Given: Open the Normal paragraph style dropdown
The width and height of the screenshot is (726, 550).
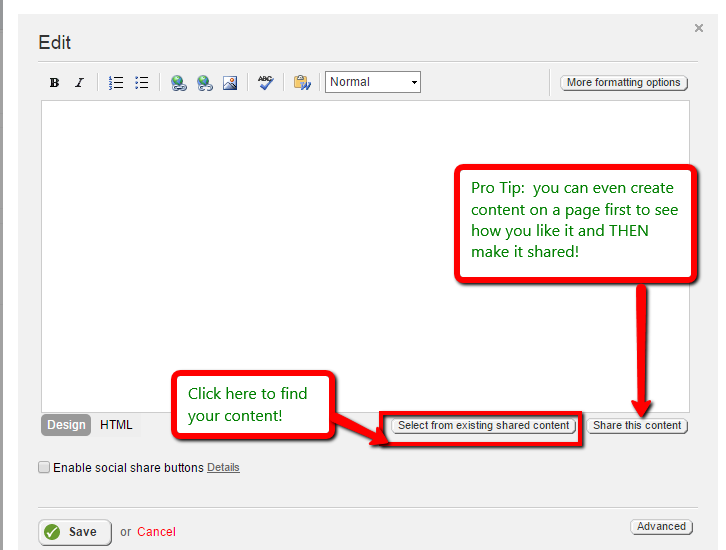Looking at the screenshot, I should (372, 82).
